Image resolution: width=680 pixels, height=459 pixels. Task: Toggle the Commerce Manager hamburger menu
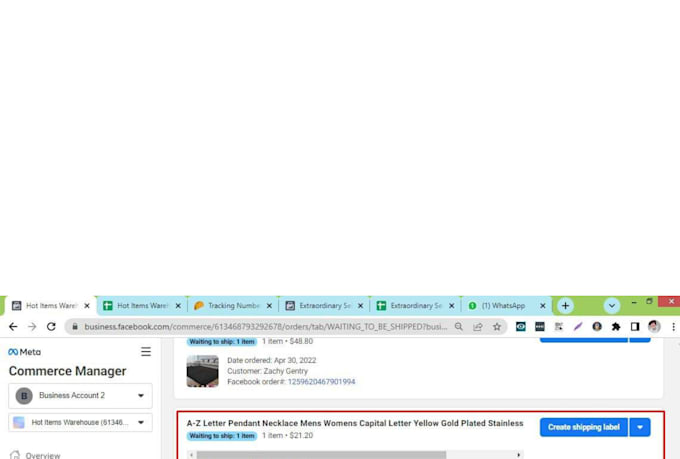tap(146, 351)
